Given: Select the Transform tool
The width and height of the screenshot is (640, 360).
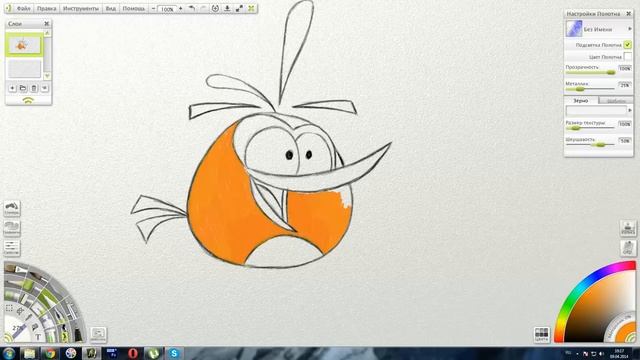Looking at the screenshot, I should pos(20,312).
